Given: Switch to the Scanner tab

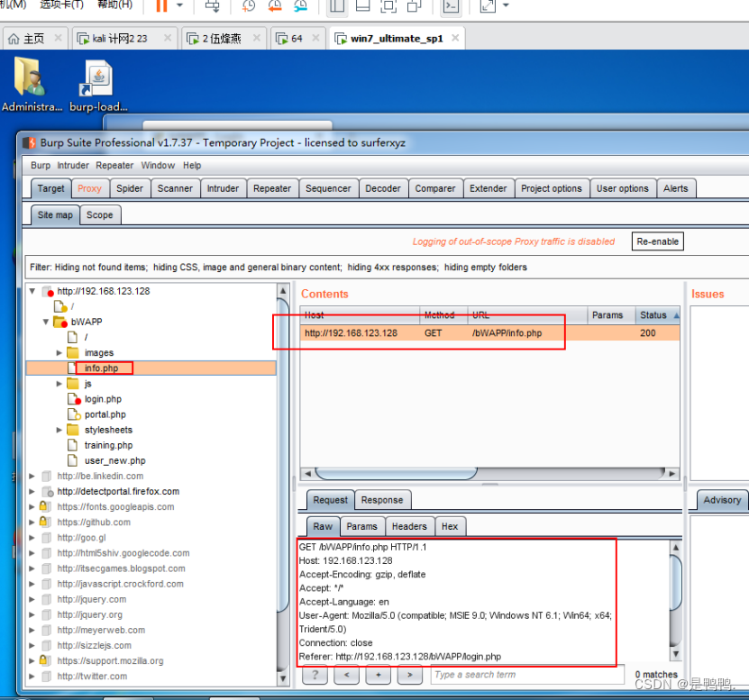Looking at the screenshot, I should (x=176, y=188).
